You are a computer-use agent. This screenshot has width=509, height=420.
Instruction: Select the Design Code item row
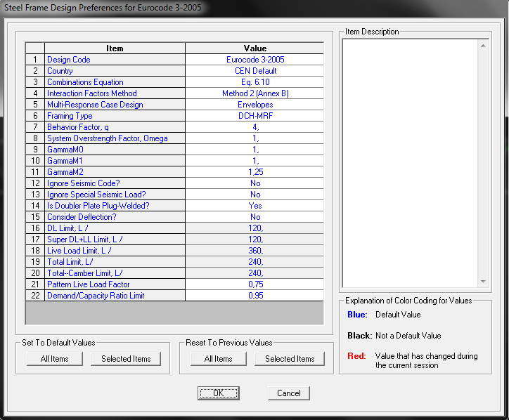tap(174, 60)
